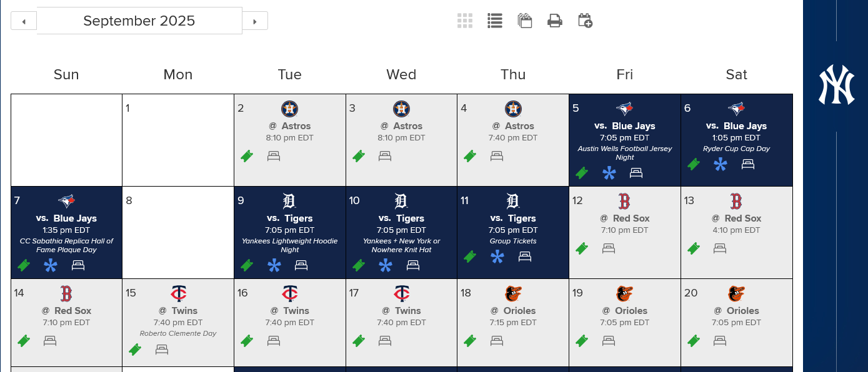
Task: Click hotel bed icon for September 13 game
Action: click(720, 248)
